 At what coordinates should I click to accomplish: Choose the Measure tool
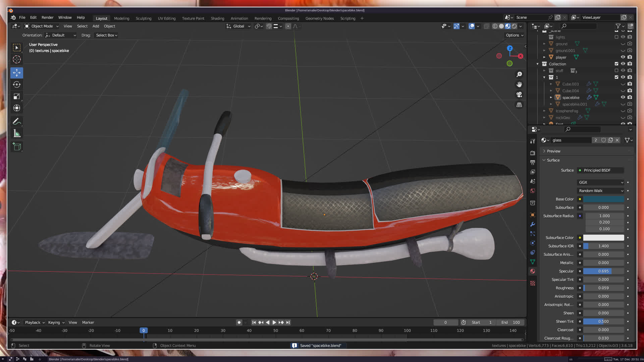coord(17,133)
